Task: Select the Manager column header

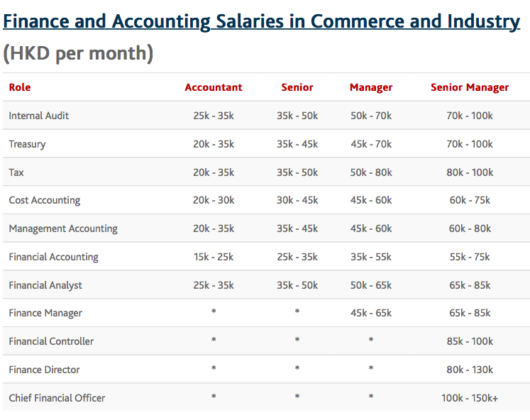Action: coord(371,87)
